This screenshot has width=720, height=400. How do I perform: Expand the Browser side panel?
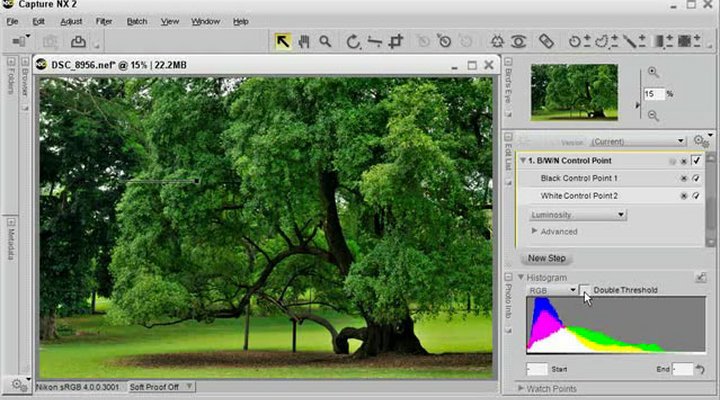(25, 62)
